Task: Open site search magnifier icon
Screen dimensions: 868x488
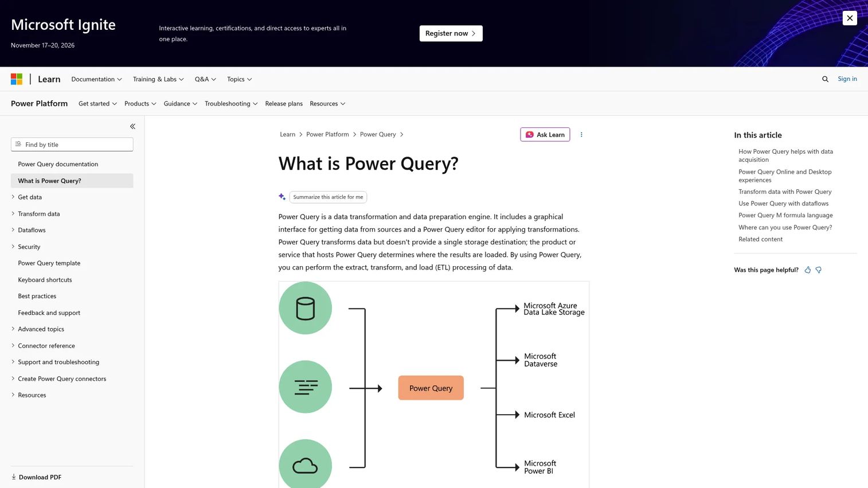Action: [825, 79]
